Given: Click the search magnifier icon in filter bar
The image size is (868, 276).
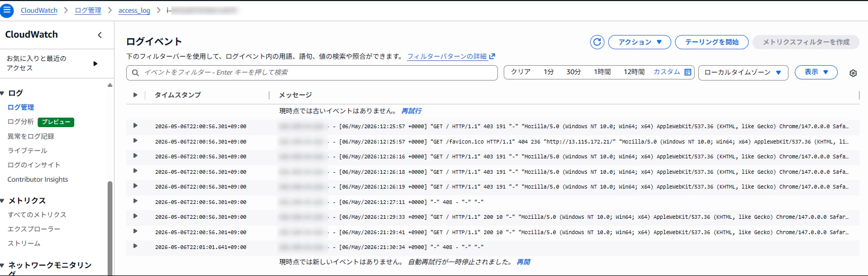Looking at the screenshot, I should (x=136, y=73).
